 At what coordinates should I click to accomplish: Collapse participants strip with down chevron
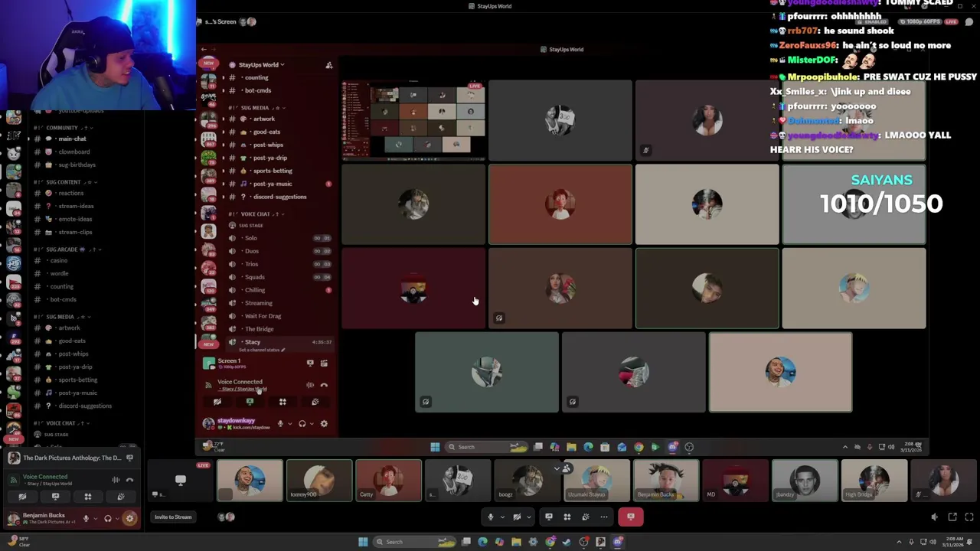557,468
